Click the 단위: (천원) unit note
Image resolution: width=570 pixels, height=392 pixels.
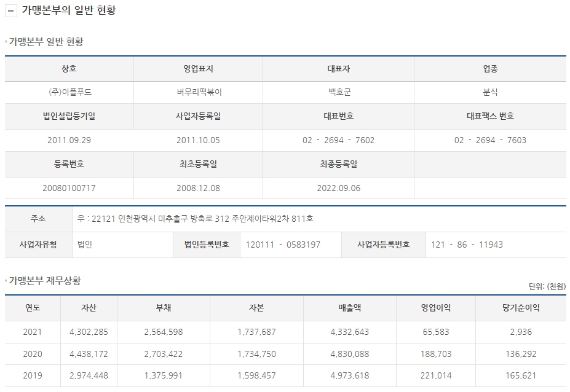(547, 287)
